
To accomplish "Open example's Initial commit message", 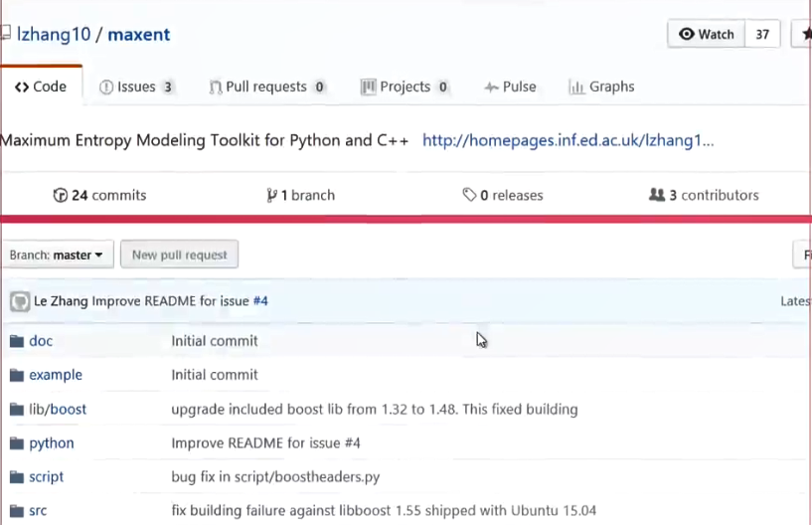I will click(x=215, y=375).
